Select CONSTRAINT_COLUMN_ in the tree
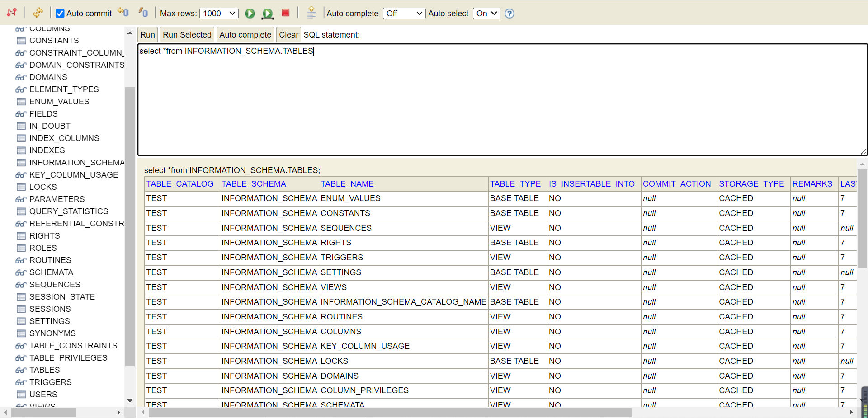Image resolution: width=868 pixels, height=418 pixels. pyautogui.click(x=77, y=53)
